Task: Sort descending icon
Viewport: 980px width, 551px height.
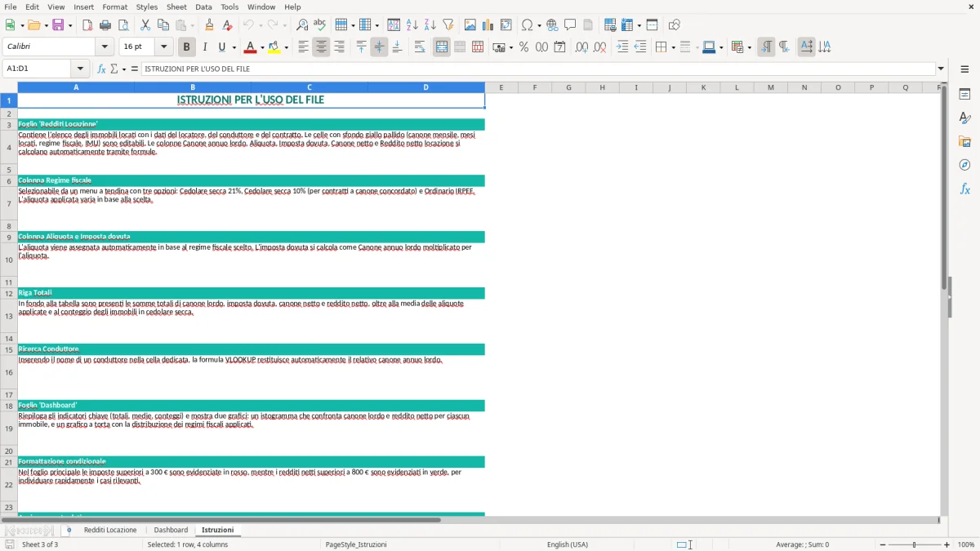Action: pyautogui.click(x=430, y=25)
